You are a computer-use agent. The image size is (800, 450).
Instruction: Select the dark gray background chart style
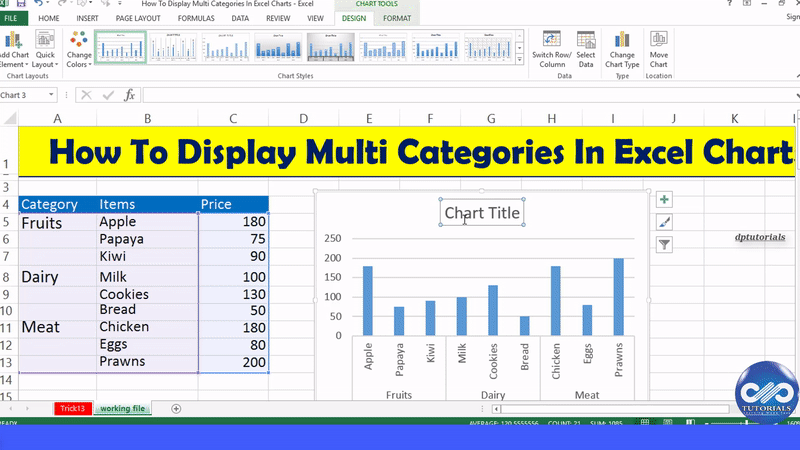(331, 47)
